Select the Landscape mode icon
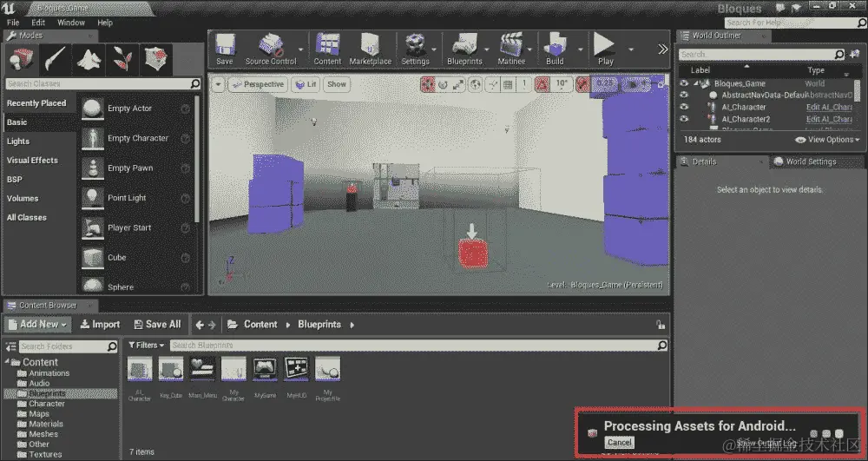Image resolution: width=868 pixels, height=461 pixels. coord(89,59)
